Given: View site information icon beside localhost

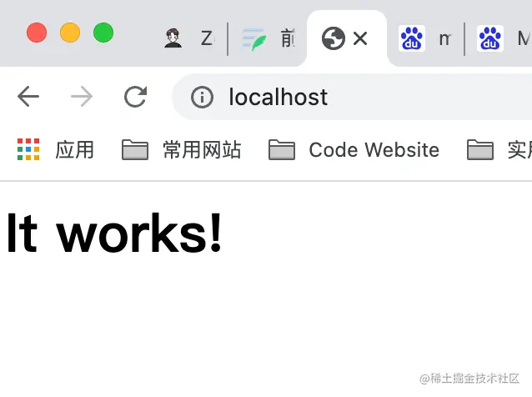Looking at the screenshot, I should (203, 98).
